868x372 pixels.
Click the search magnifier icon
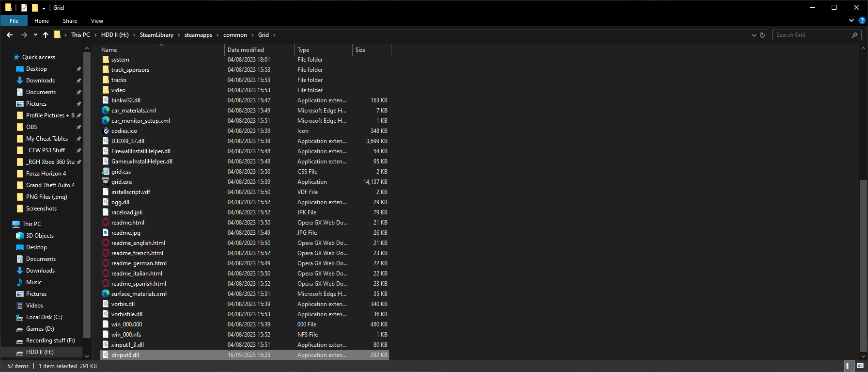pos(854,35)
